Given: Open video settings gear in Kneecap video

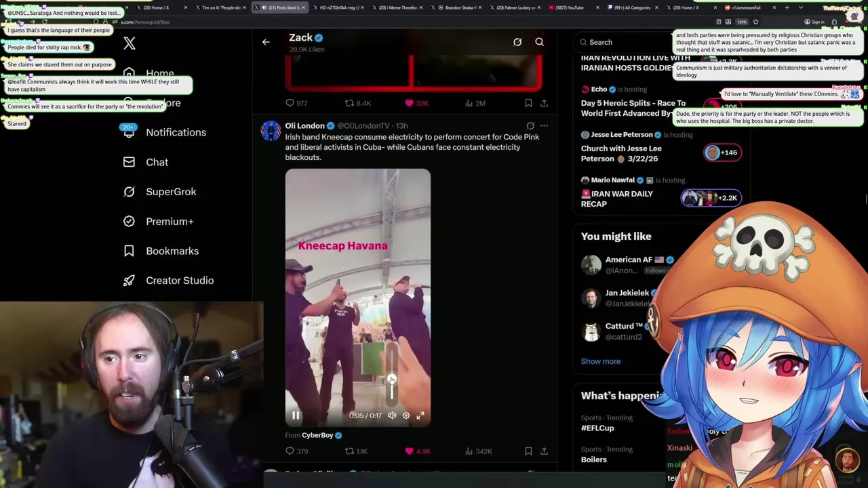Looking at the screenshot, I should [406, 415].
